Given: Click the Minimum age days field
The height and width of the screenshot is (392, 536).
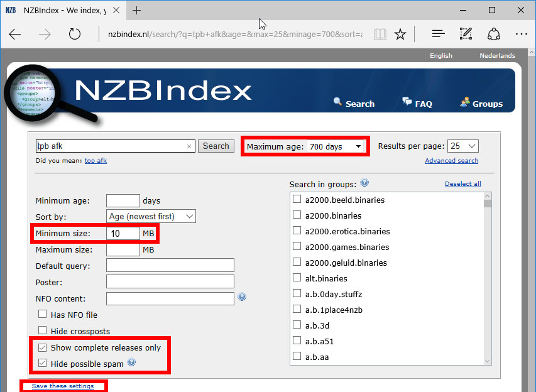Looking at the screenshot, I should click(123, 200).
